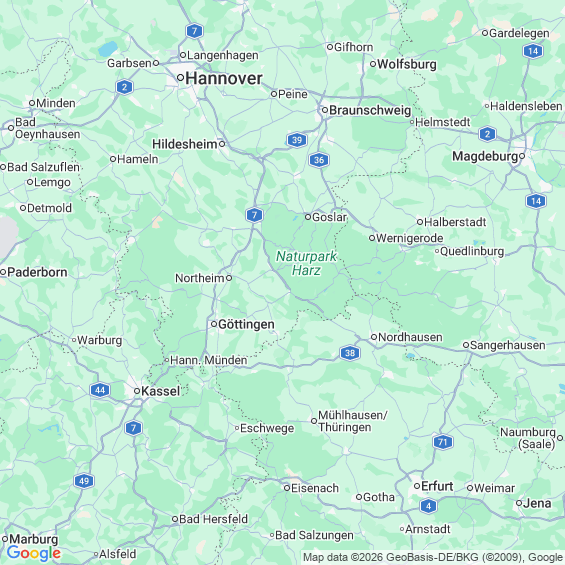Click the Wolfsburg city label
Screen dimensions: 565x565
(407, 64)
